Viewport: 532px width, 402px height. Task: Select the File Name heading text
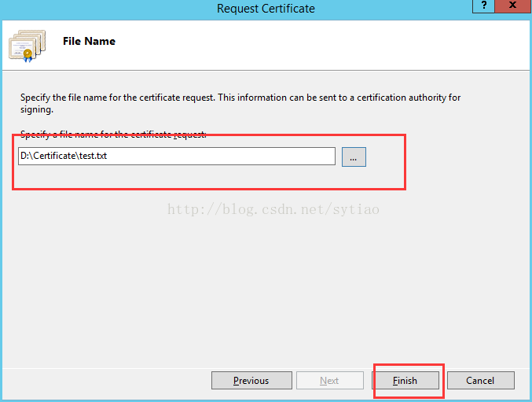[x=89, y=41]
